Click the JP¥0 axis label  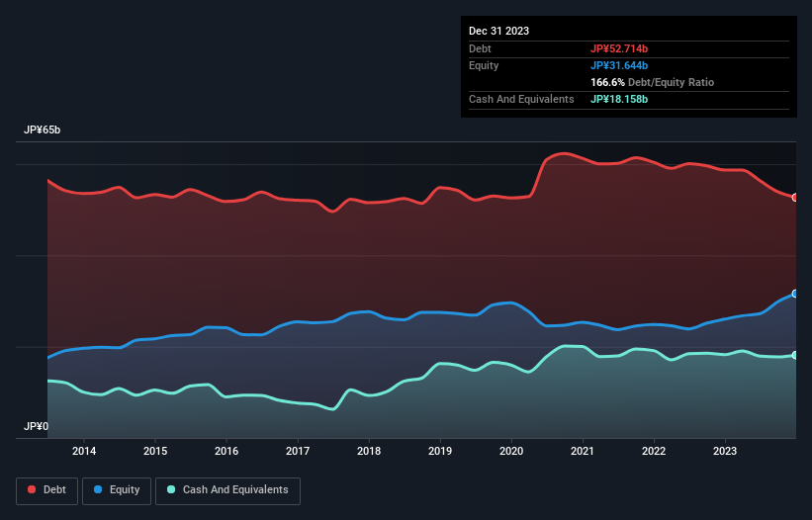pyautogui.click(x=36, y=426)
